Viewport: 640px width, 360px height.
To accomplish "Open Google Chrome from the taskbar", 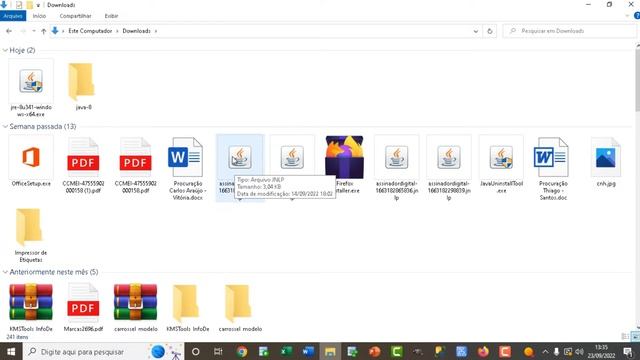I will click(242, 351).
